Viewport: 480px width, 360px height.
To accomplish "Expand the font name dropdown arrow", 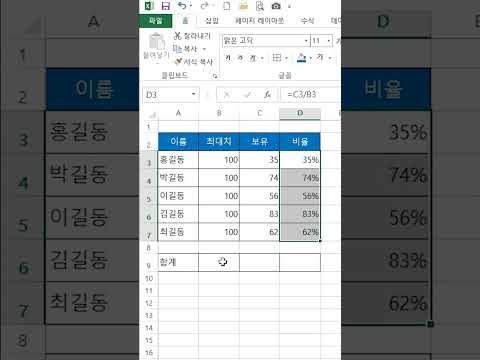I will (306, 41).
